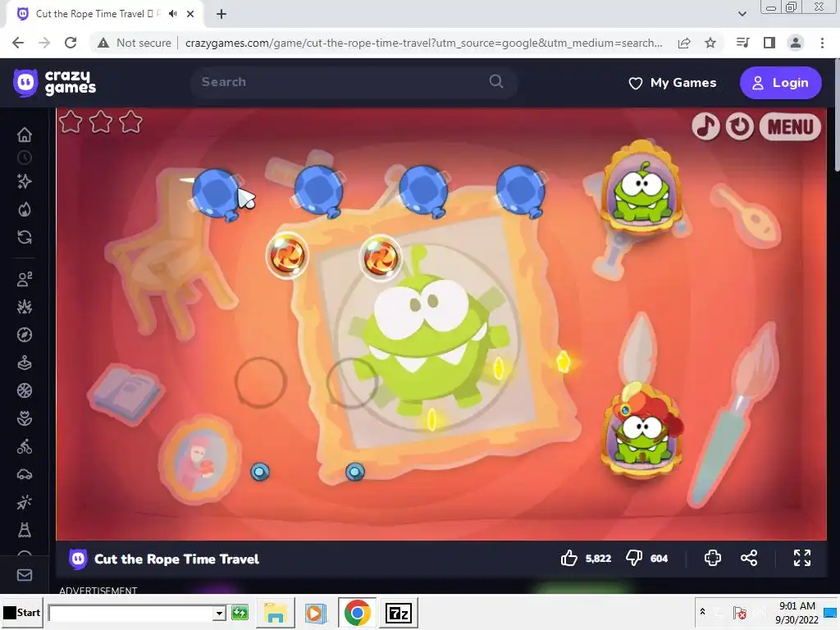Viewport: 840px width, 630px height.
Task: Select the Cut the Rope Time Travel tab
Action: [x=104, y=14]
